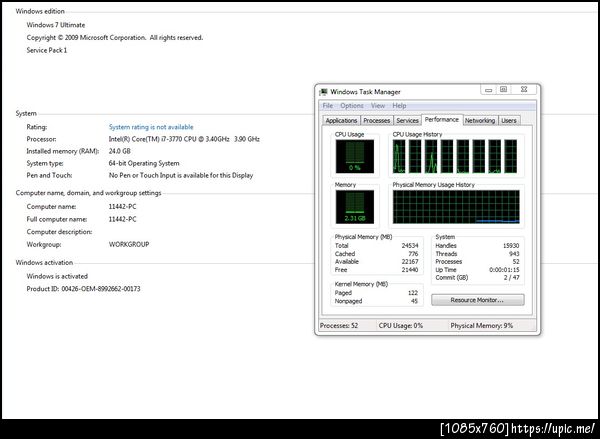Click the Kernel Memory Paged value 122
The width and height of the screenshot is (600, 439).
(413, 293)
